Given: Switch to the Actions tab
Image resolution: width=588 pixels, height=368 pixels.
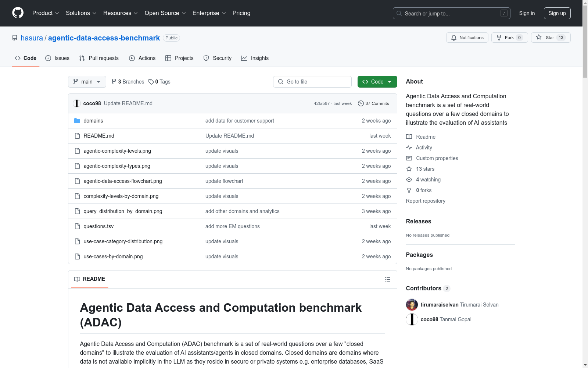Looking at the screenshot, I should tap(142, 58).
